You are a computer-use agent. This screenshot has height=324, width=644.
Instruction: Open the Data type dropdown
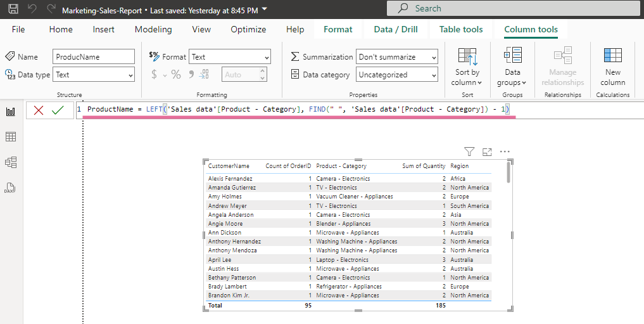click(x=94, y=75)
